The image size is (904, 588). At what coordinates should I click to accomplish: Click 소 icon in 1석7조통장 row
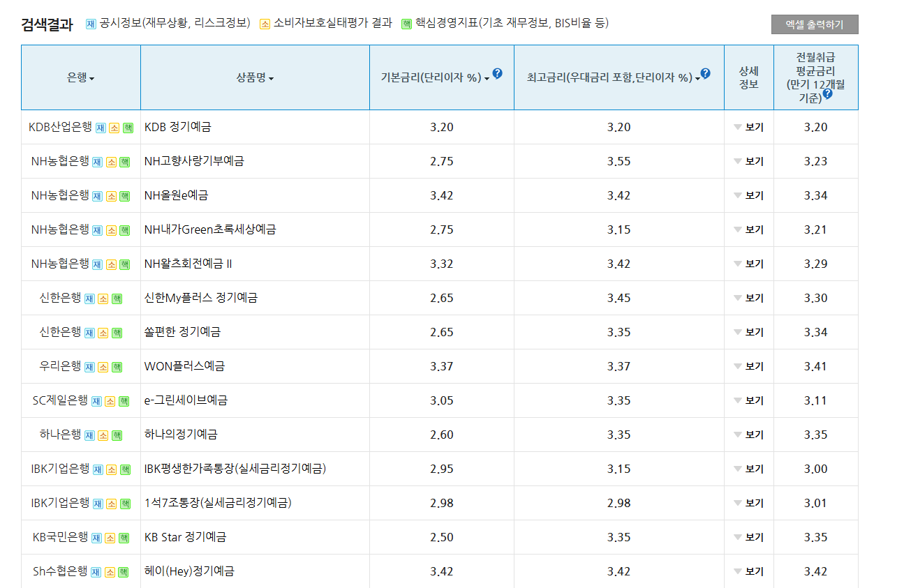click(112, 504)
